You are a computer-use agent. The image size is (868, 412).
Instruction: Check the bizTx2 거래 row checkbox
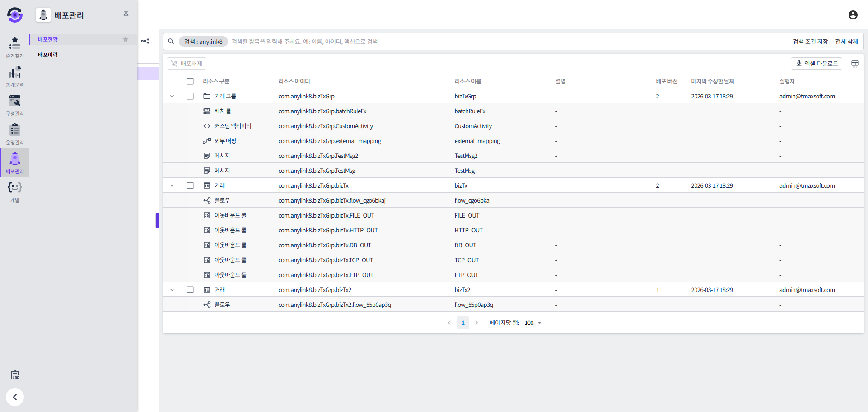click(x=190, y=290)
